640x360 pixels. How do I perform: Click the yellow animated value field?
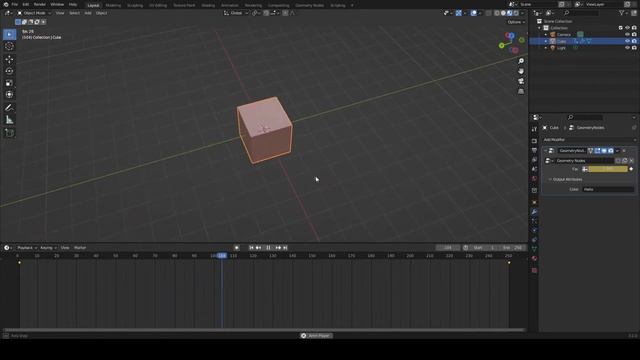[608, 169]
